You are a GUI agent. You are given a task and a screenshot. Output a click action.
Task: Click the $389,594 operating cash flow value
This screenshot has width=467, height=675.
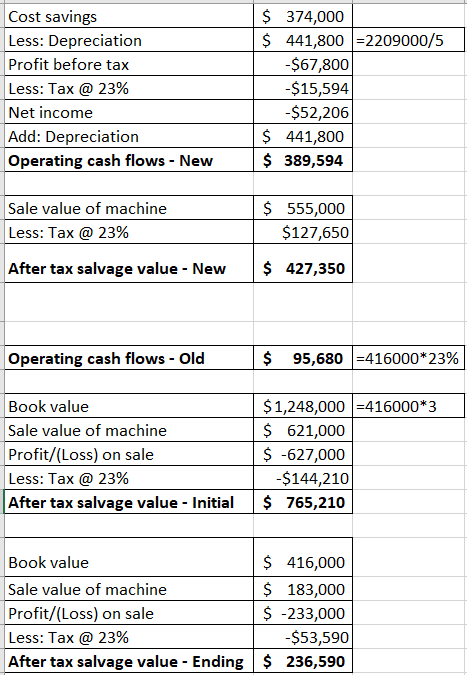[x=303, y=160]
